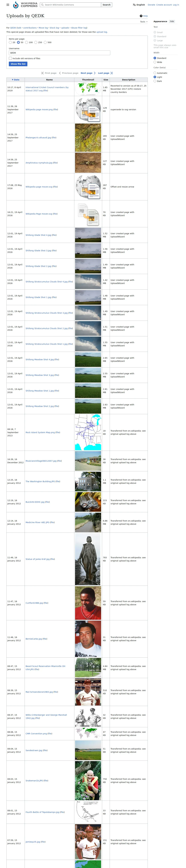Screen dimensions: 186x868
Task: Open Wikipedia page mover.png thumbnail
Action: (x=88, y=110)
